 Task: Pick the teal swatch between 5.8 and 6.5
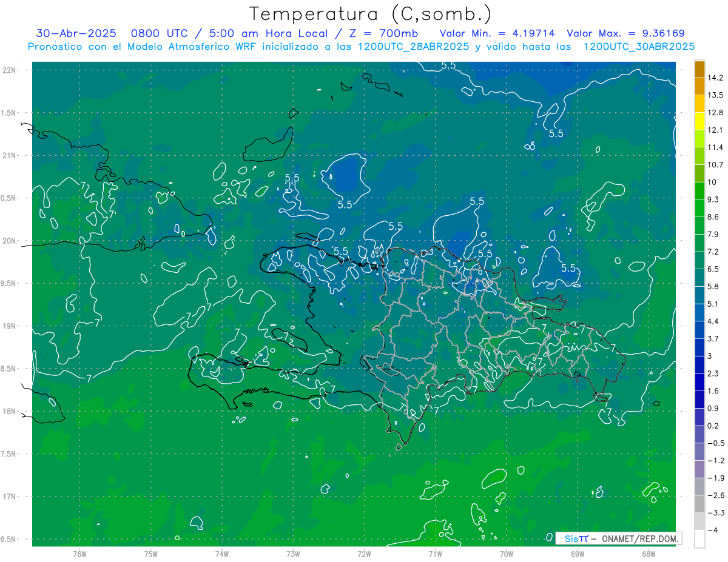click(699, 278)
